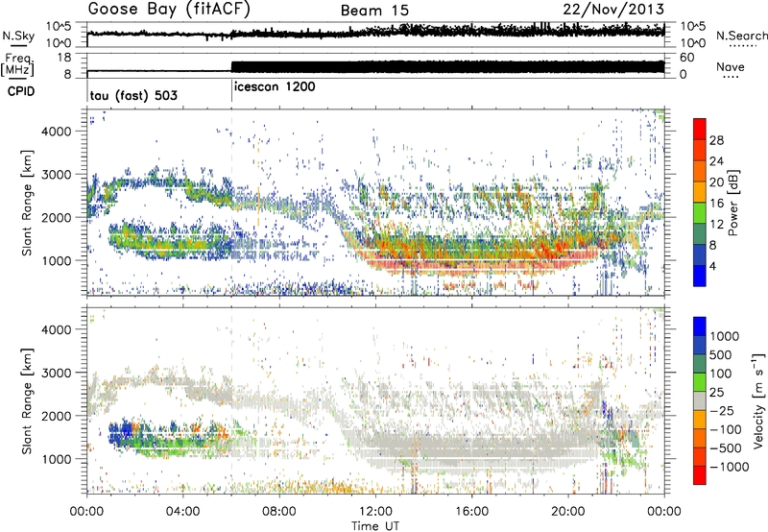This screenshot has width=768, height=532.
Task: Click the 'icescan 1200' CPID label
Action: pyautogui.click(x=275, y=87)
